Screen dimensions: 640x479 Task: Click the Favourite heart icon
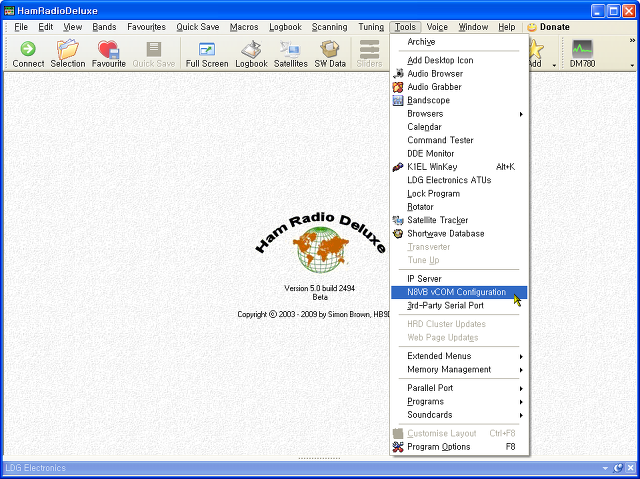point(109,53)
